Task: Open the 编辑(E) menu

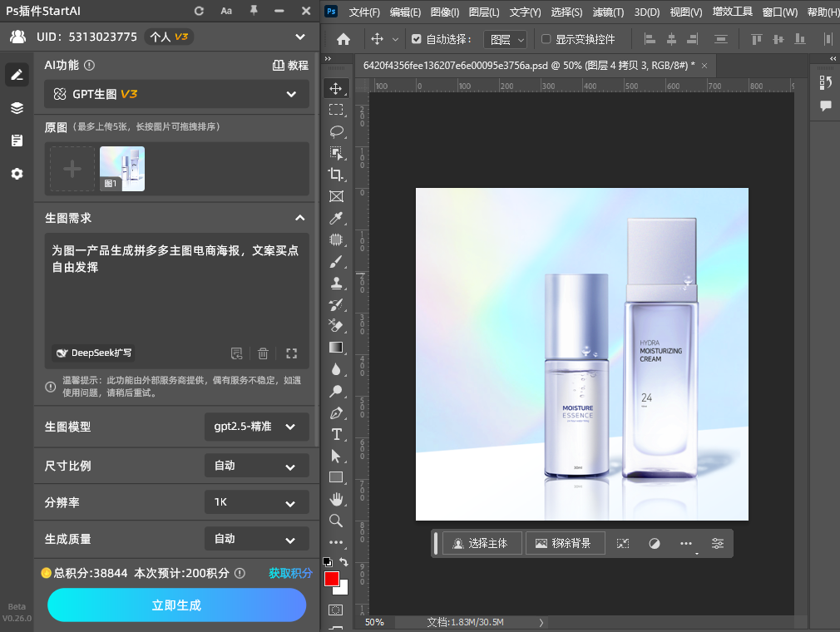Action: pos(405,12)
